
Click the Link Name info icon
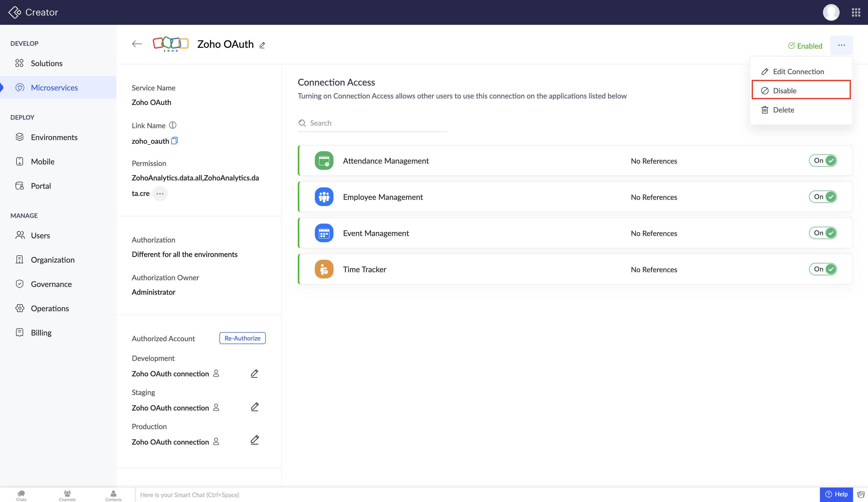click(173, 125)
